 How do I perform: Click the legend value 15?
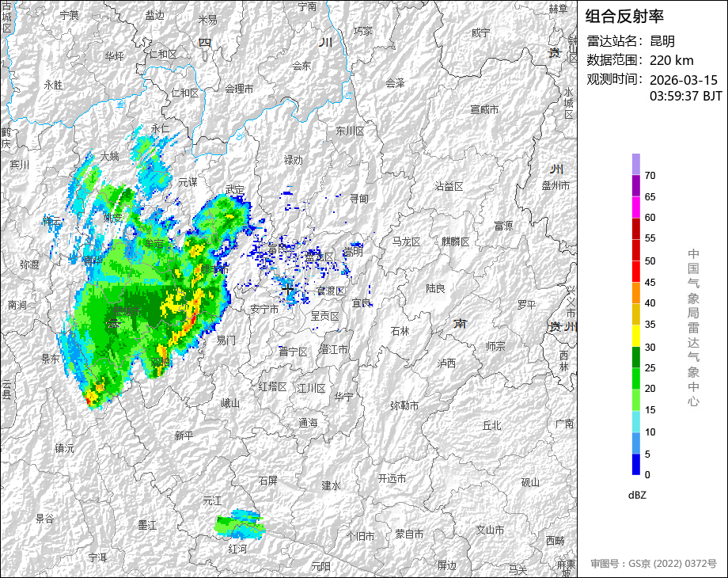[x=650, y=410]
